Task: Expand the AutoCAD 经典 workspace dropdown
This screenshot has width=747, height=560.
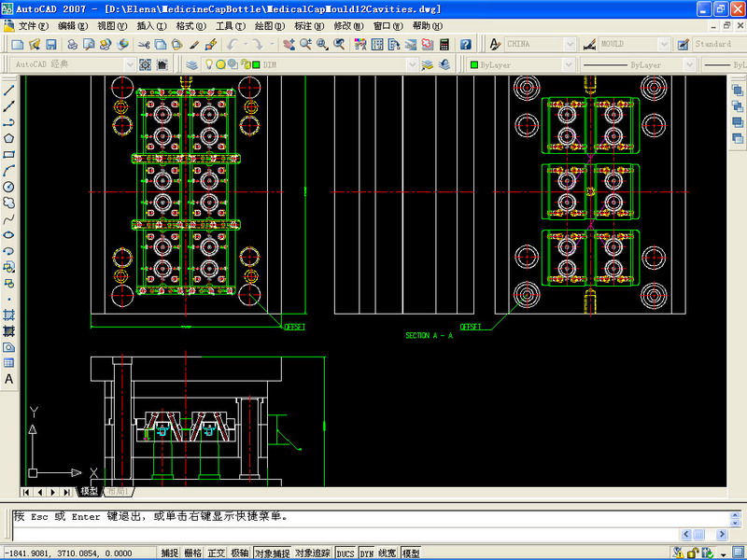Action: click(128, 64)
